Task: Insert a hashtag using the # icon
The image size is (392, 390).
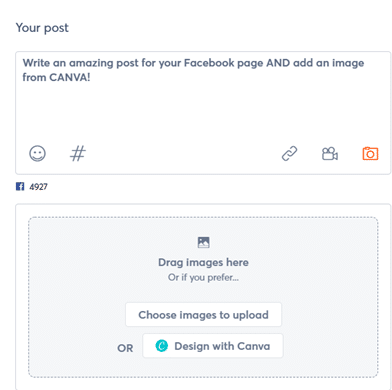Action: tap(78, 154)
